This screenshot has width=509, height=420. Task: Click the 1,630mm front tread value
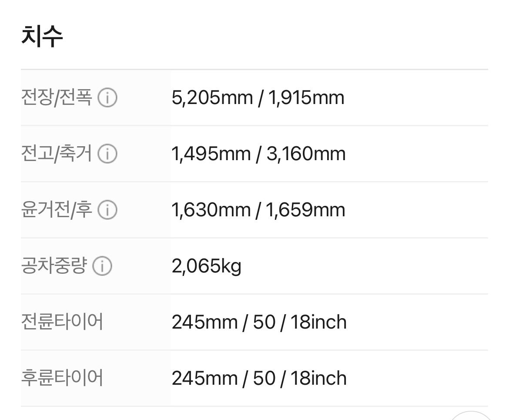pyautogui.click(x=211, y=210)
